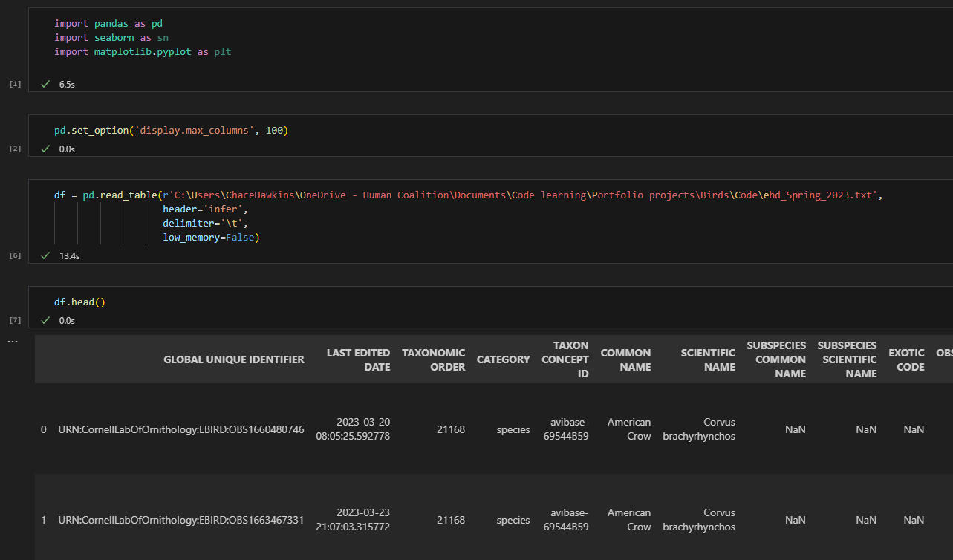Viewport: 953px width, 560px height.
Task: Click execution count [2] in the gutter
Action: (x=14, y=148)
